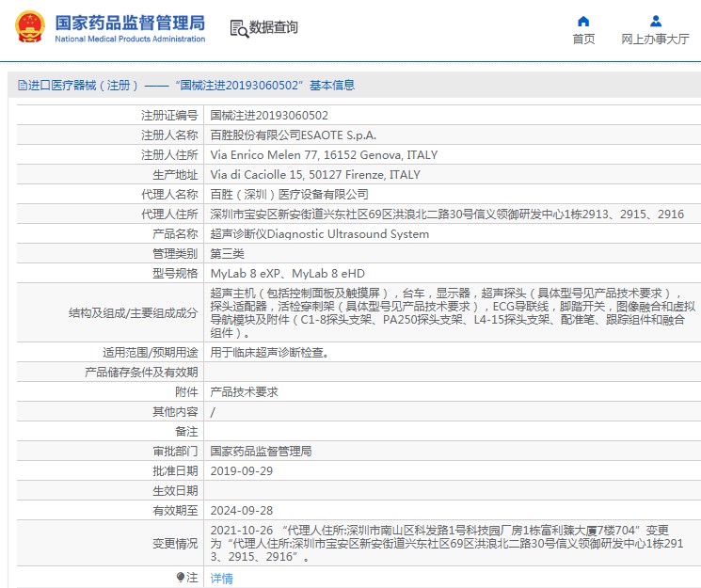Select the 注册证编号 label
This screenshot has width=701, height=588.
tap(169, 116)
